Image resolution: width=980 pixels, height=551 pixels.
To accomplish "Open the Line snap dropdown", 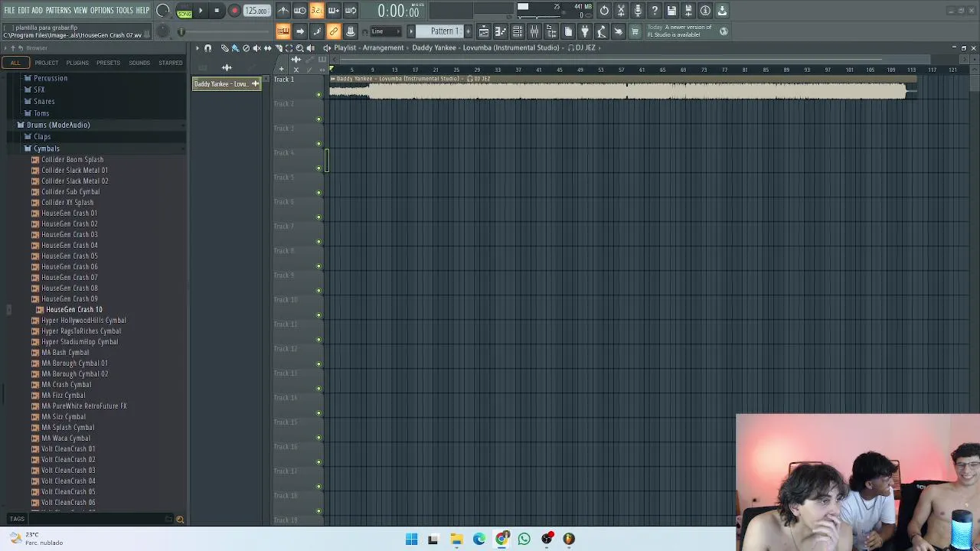I will 387,31.
